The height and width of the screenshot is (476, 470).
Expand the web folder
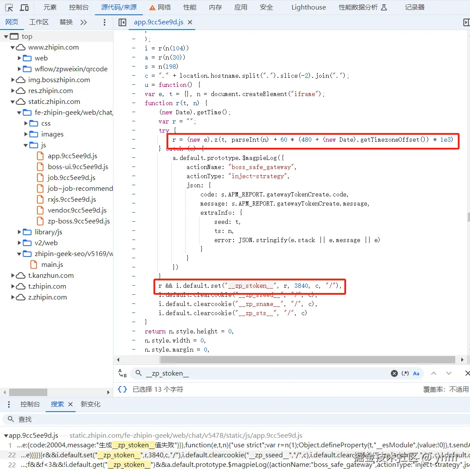[19, 58]
